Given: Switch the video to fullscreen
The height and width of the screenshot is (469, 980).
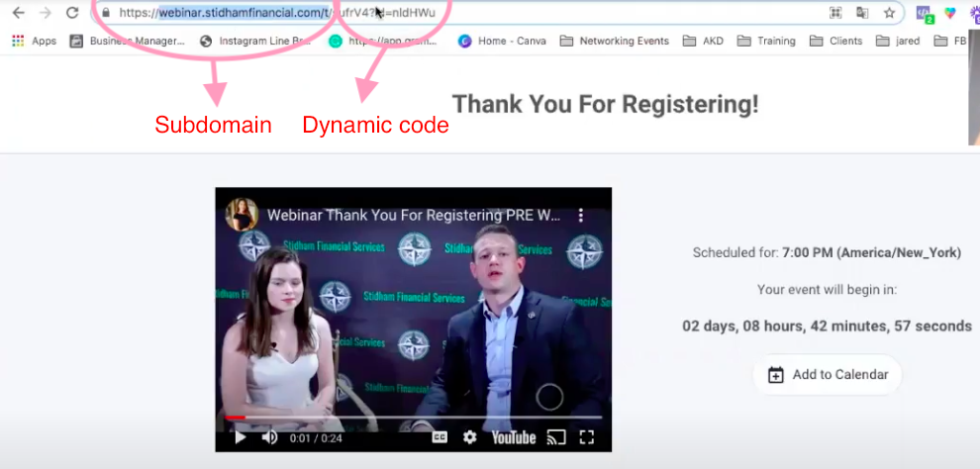Looking at the screenshot, I should click(x=586, y=437).
